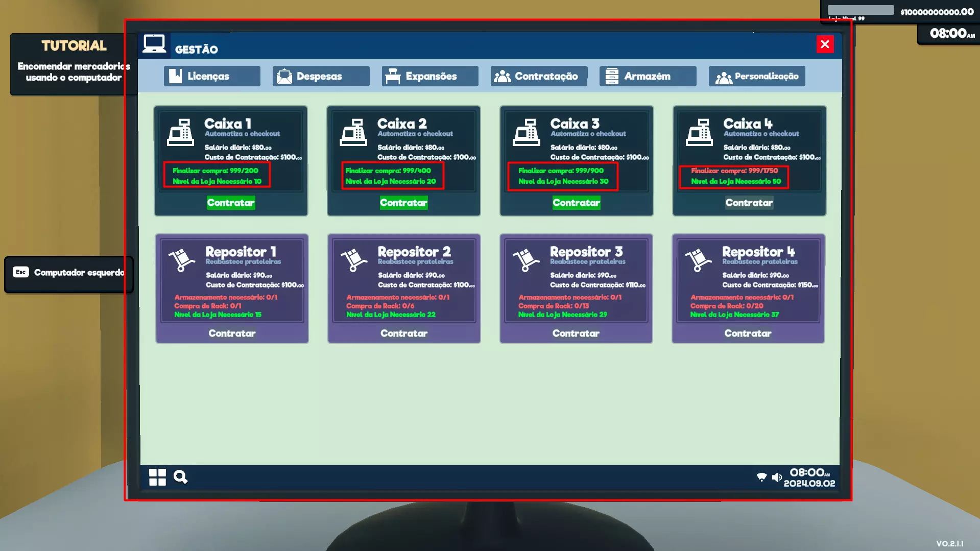This screenshot has width=980, height=551.
Task: Click the Contratação people icon
Action: click(503, 77)
